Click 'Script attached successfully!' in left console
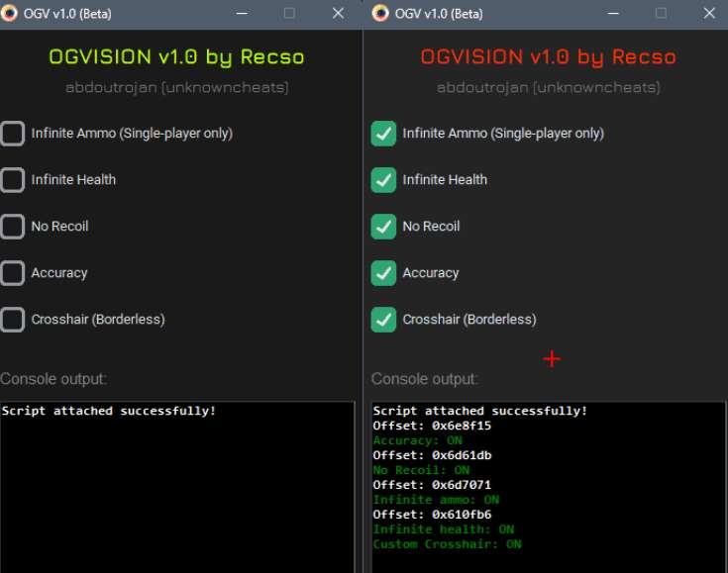728x573 pixels. click(109, 411)
